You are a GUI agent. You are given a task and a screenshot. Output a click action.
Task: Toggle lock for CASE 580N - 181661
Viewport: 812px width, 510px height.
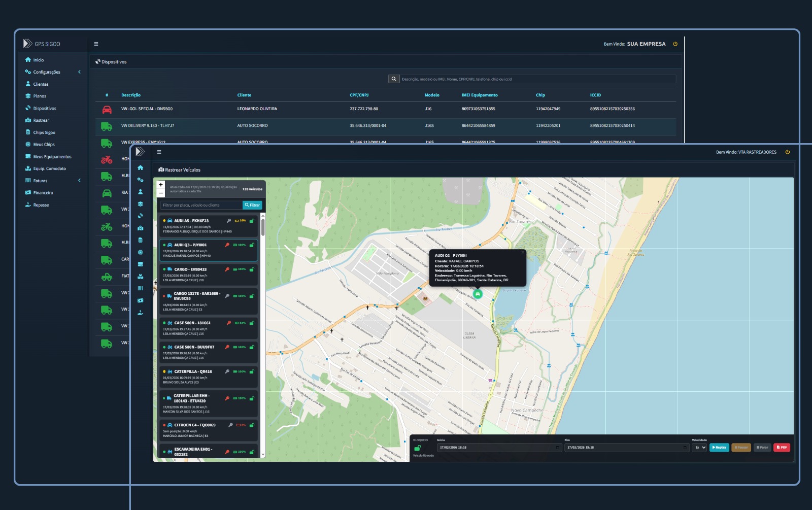(252, 323)
